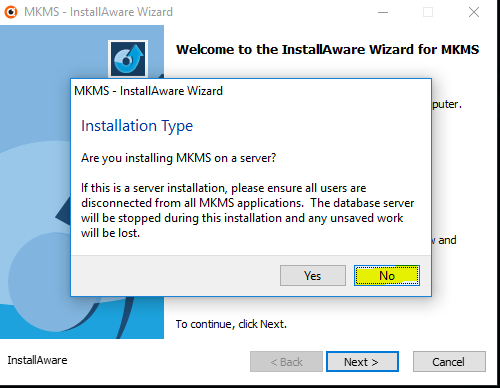Click the server installation warning paragraph

click(247, 210)
